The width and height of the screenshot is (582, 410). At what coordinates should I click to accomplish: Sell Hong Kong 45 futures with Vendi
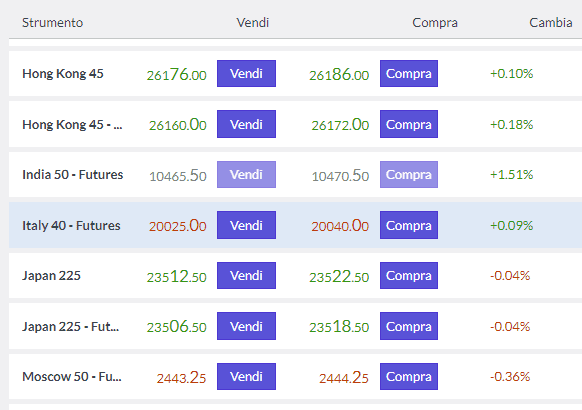click(x=246, y=124)
